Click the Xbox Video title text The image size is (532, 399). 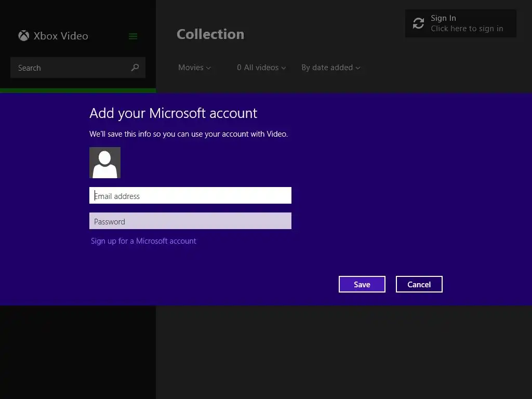(61, 36)
